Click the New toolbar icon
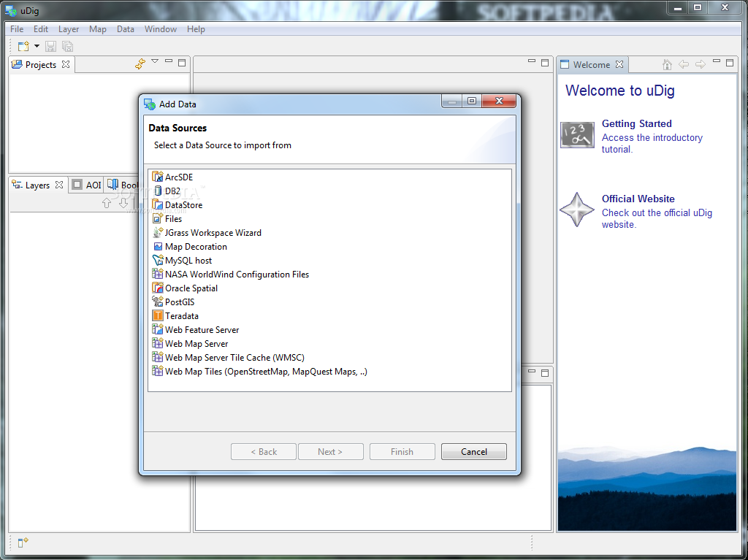Screen dimensions: 748x560 (23, 46)
